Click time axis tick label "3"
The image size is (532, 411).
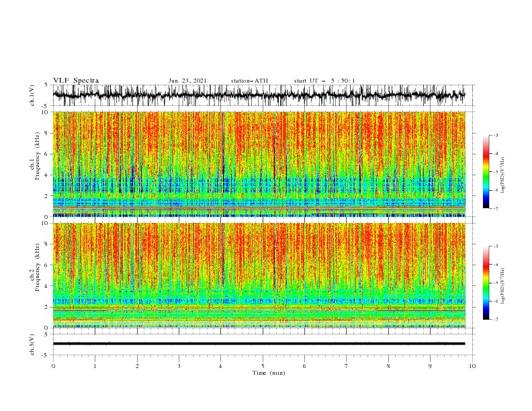point(179,366)
